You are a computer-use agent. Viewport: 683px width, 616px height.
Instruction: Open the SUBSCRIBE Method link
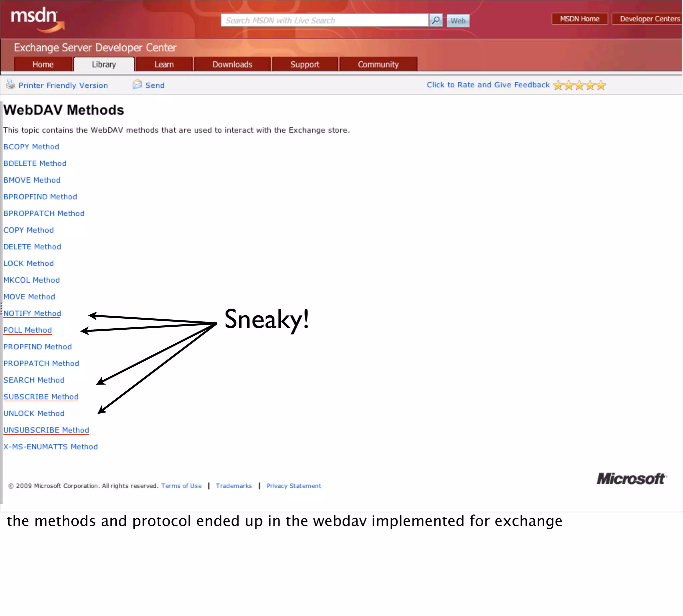(41, 397)
